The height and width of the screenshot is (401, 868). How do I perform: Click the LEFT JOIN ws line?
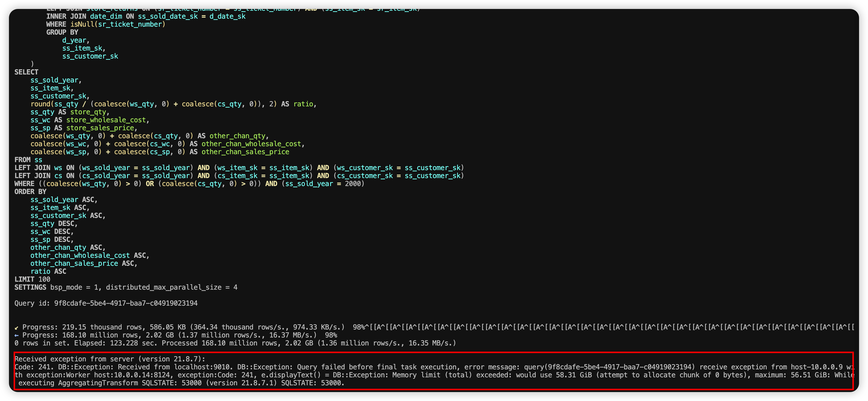point(239,168)
